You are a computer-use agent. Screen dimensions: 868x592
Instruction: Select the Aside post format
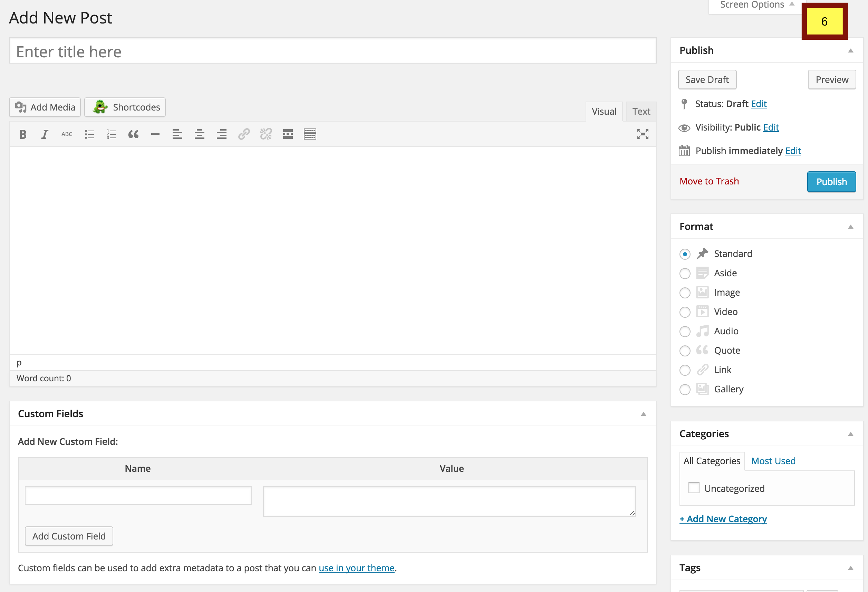tap(685, 274)
